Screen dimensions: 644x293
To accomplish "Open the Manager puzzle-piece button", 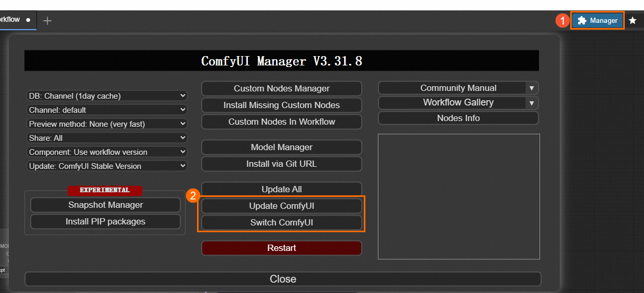I will pos(597,21).
